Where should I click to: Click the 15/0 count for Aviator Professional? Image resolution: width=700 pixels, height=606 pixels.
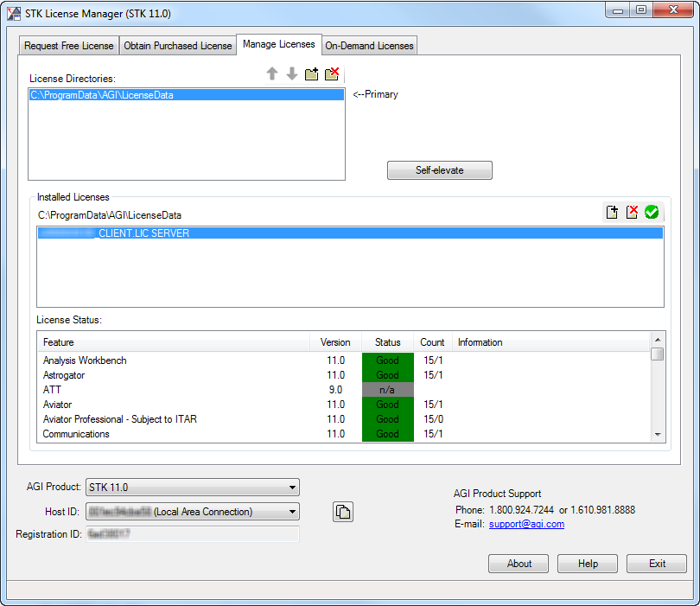[x=434, y=419]
